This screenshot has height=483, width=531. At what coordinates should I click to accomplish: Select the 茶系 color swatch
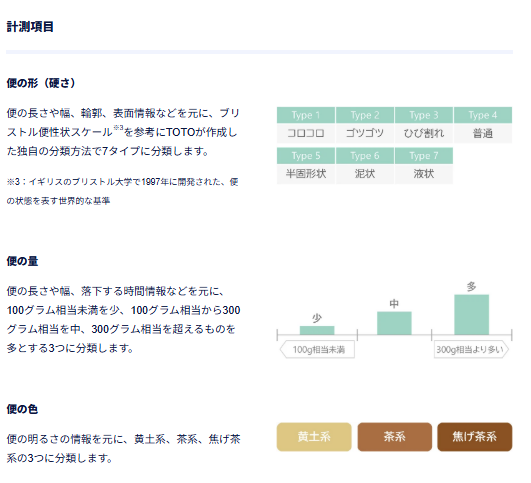(395, 437)
